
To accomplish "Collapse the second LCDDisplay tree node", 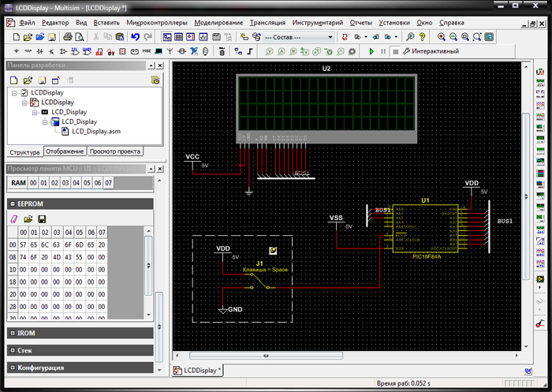I will tap(24, 103).
